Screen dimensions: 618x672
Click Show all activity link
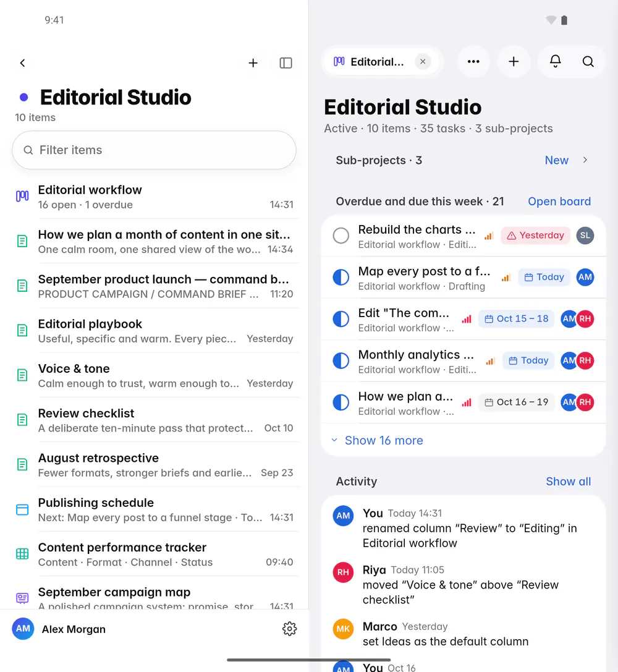pos(569,482)
